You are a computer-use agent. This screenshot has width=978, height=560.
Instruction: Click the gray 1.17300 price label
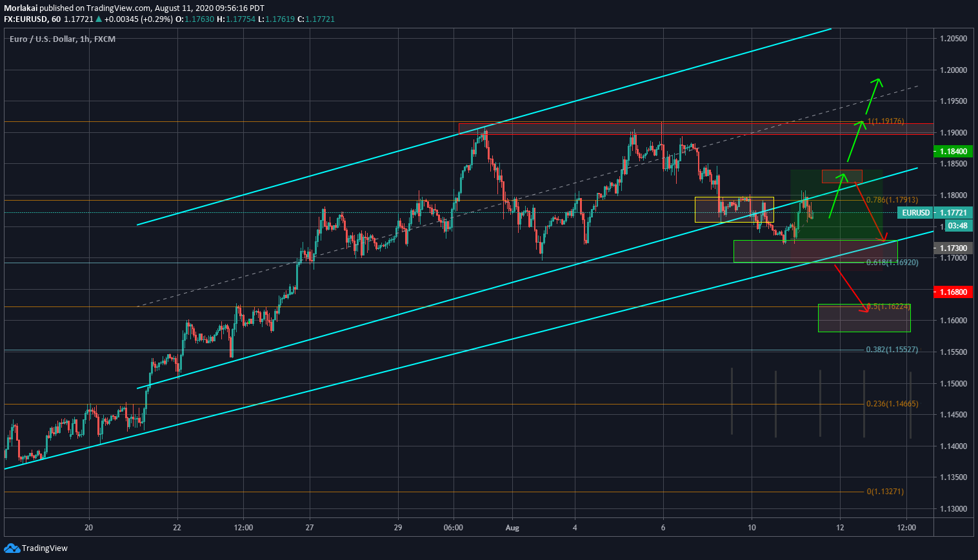pos(953,248)
